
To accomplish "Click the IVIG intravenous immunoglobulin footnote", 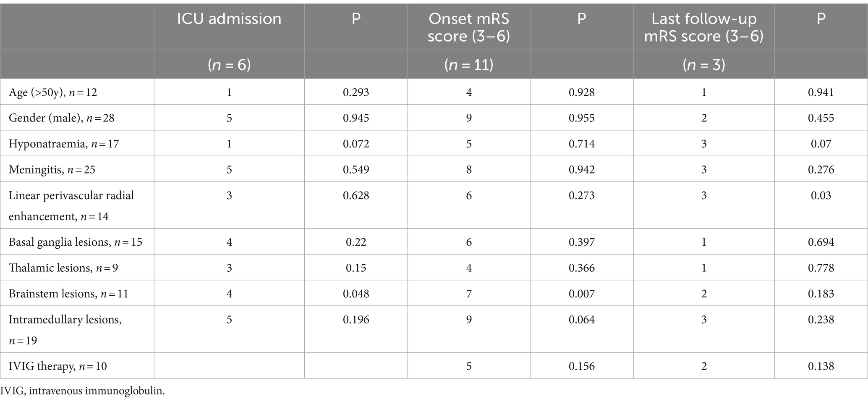I will (x=83, y=391).
